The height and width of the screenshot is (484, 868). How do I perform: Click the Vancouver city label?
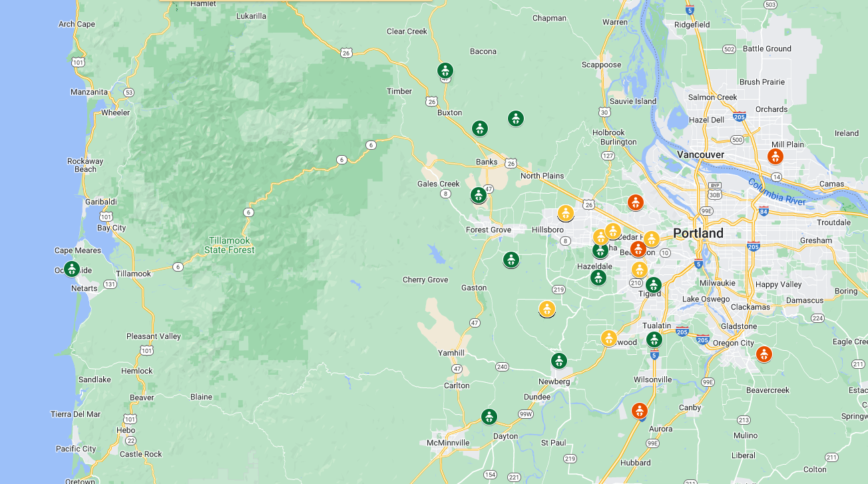click(x=700, y=154)
